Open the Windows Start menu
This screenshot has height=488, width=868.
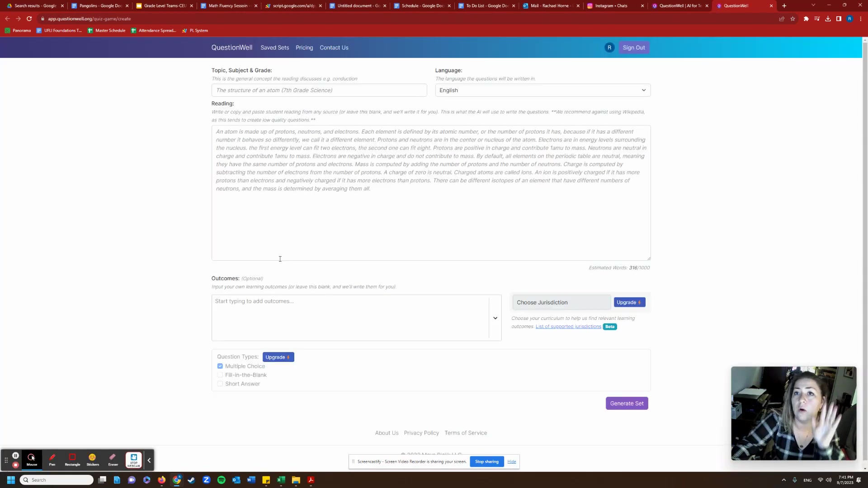click(11, 480)
